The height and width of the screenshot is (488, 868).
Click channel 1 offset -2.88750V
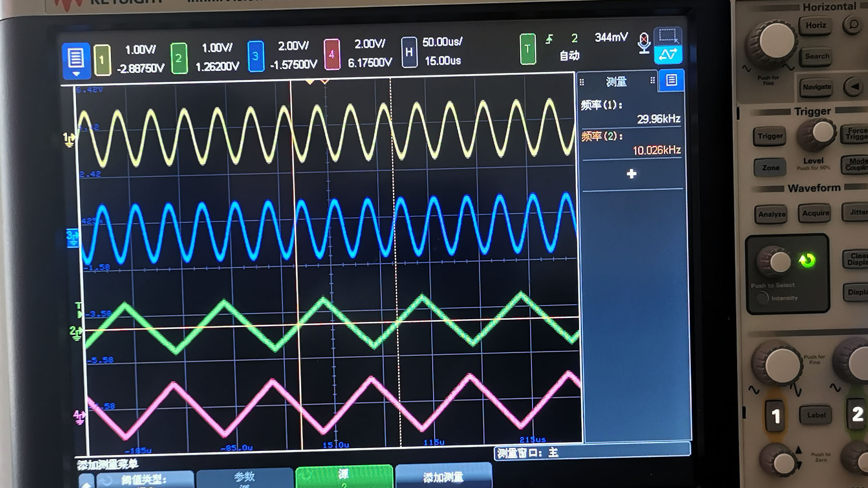[x=141, y=69]
